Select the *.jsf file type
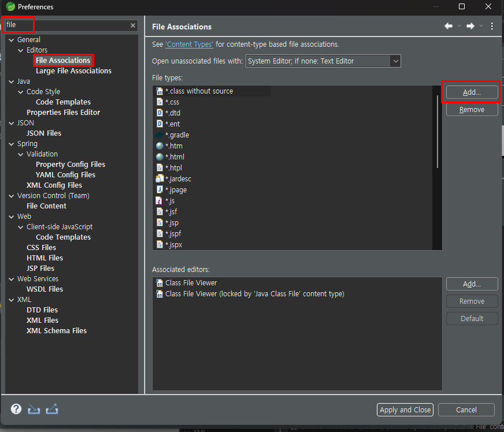Image resolution: width=504 pixels, height=432 pixels. coord(166,211)
